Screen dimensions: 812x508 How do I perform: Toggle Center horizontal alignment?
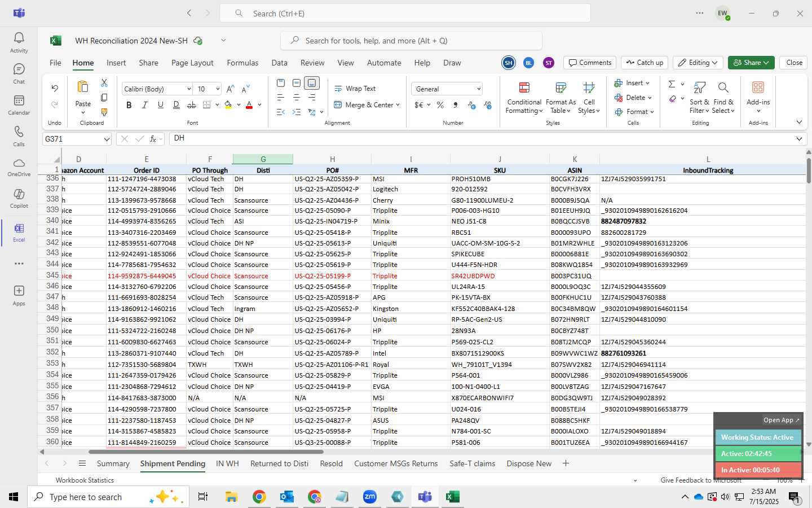297,98
